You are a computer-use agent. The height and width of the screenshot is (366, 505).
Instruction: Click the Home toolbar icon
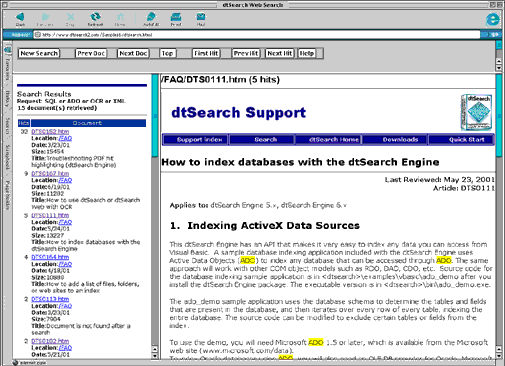coord(120,17)
